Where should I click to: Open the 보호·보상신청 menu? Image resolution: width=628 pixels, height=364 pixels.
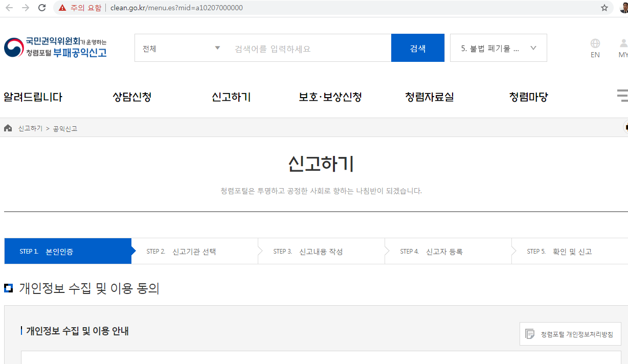click(x=330, y=97)
